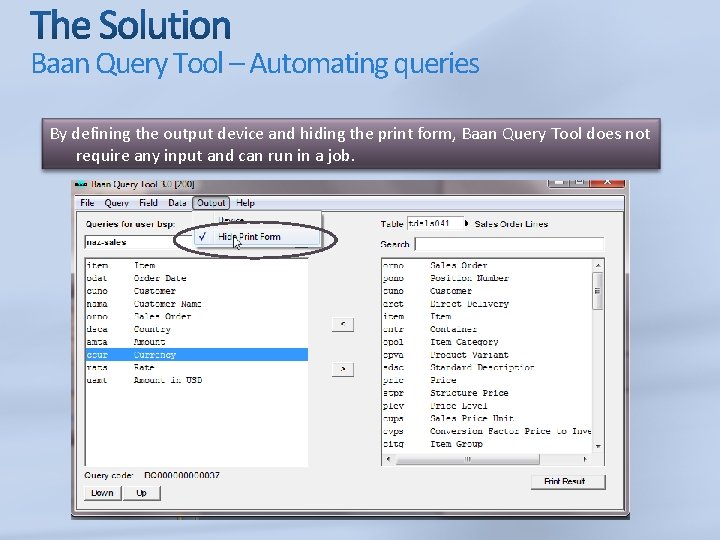Viewport: 720px width, 540px height.
Task: Click the move-right arrow button
Action: click(343, 369)
